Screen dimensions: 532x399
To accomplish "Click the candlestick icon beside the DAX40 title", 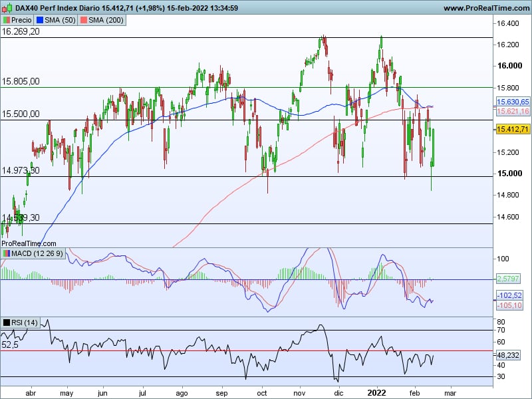I will [7, 7].
